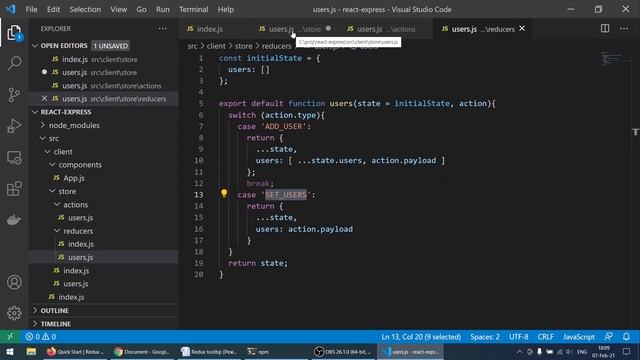This screenshot has height=360, width=640.
Task: Open Windows Start button
Action: [10, 351]
